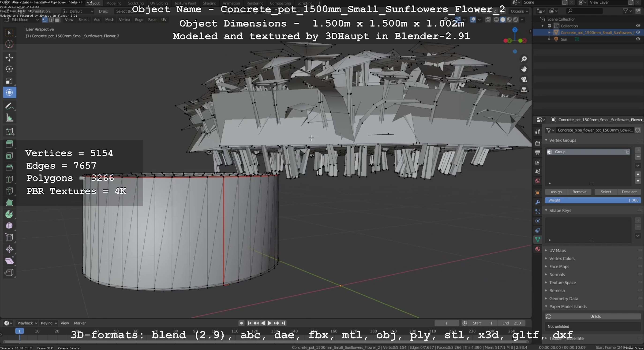Screen dimensions: 644x350
Task: Add a new vertex group
Action: point(638,150)
